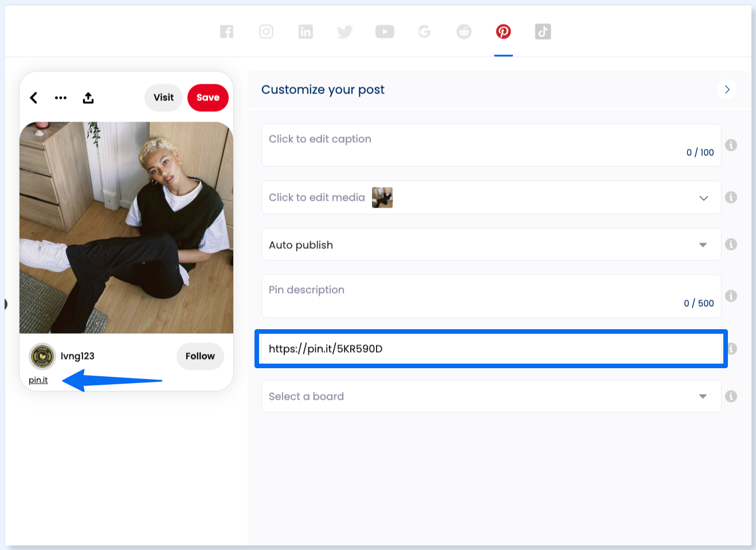Open the TikTok platform tab
This screenshot has width=756, height=550.
point(543,32)
